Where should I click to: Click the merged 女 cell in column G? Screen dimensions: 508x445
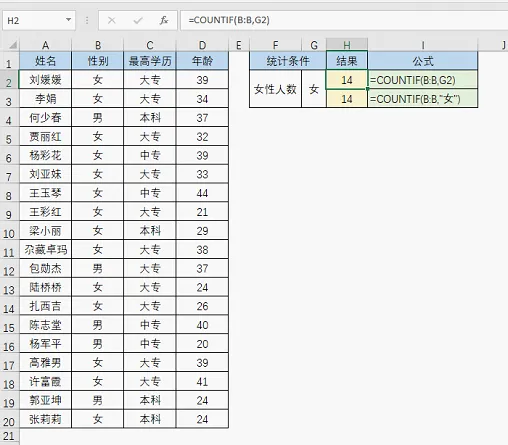[314, 89]
